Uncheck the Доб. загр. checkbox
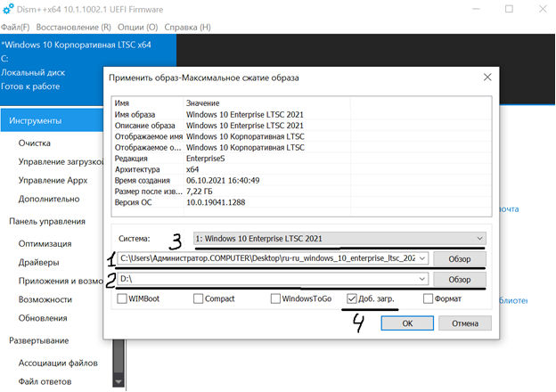Viewport: 556px width, 392px height. click(x=353, y=299)
